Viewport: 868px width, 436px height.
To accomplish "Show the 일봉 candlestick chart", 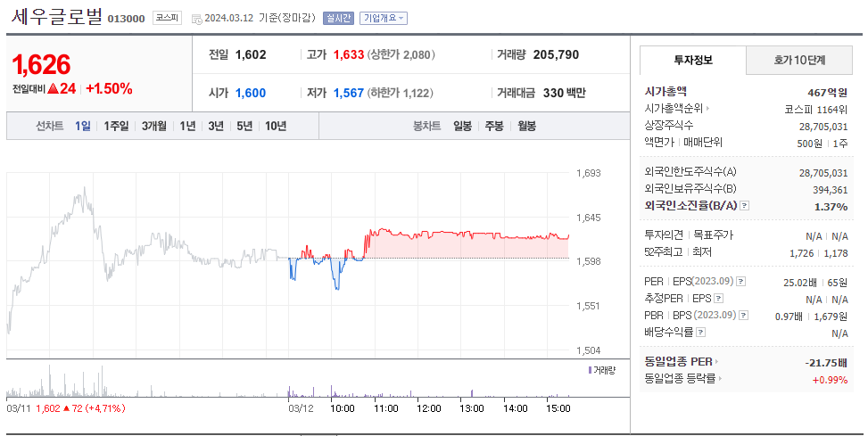I will coord(462,126).
